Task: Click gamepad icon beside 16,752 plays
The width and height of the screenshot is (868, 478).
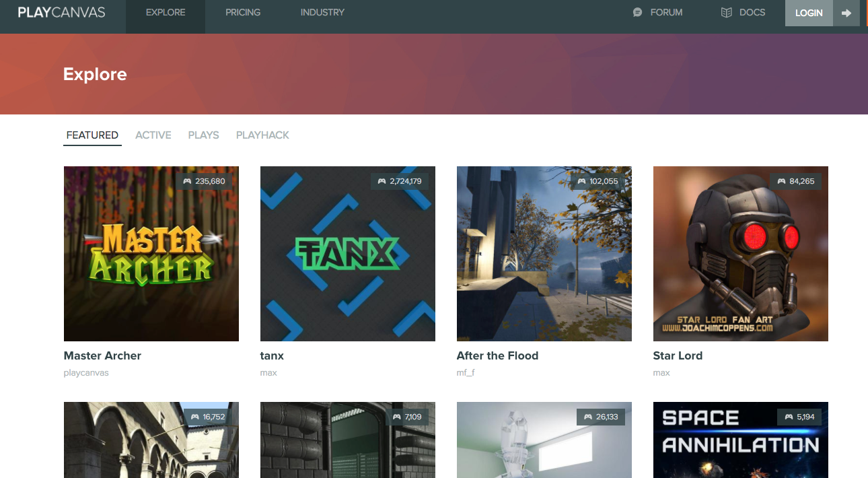Action: coord(194,417)
